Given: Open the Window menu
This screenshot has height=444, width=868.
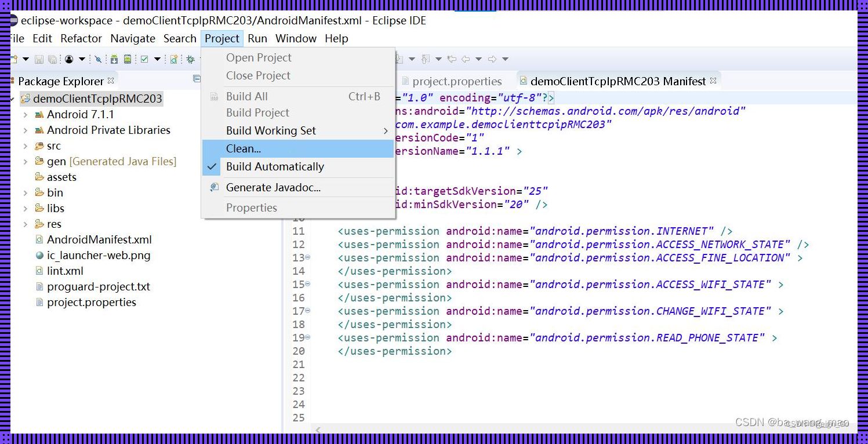Looking at the screenshot, I should pyautogui.click(x=296, y=39).
